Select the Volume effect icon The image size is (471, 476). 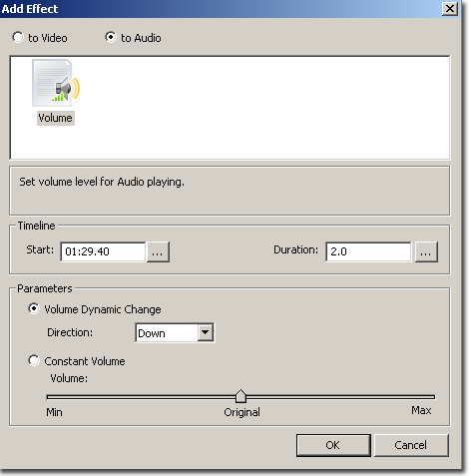[56, 83]
